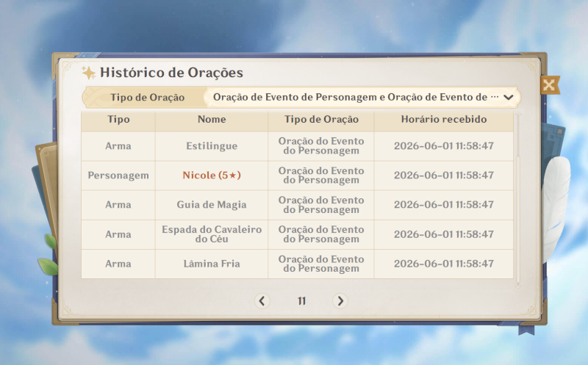Click the Histórico de Orações title
The height and width of the screenshot is (365, 588).
(x=171, y=72)
